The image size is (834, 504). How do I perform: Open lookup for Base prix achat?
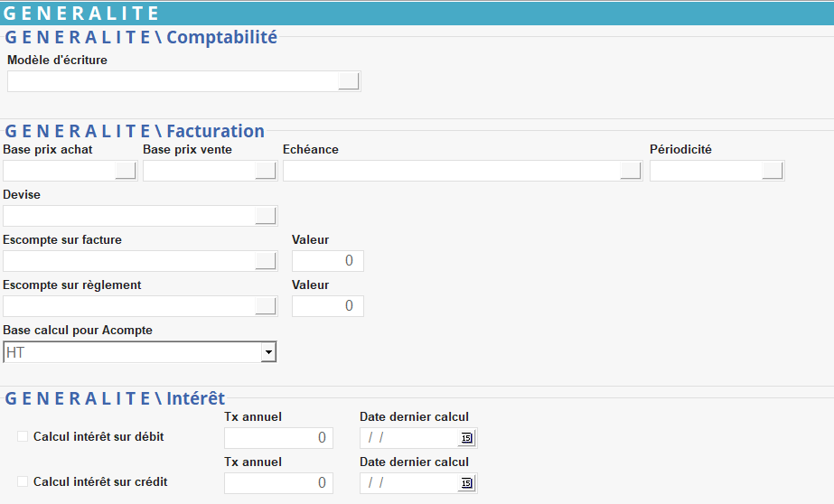coord(126,171)
